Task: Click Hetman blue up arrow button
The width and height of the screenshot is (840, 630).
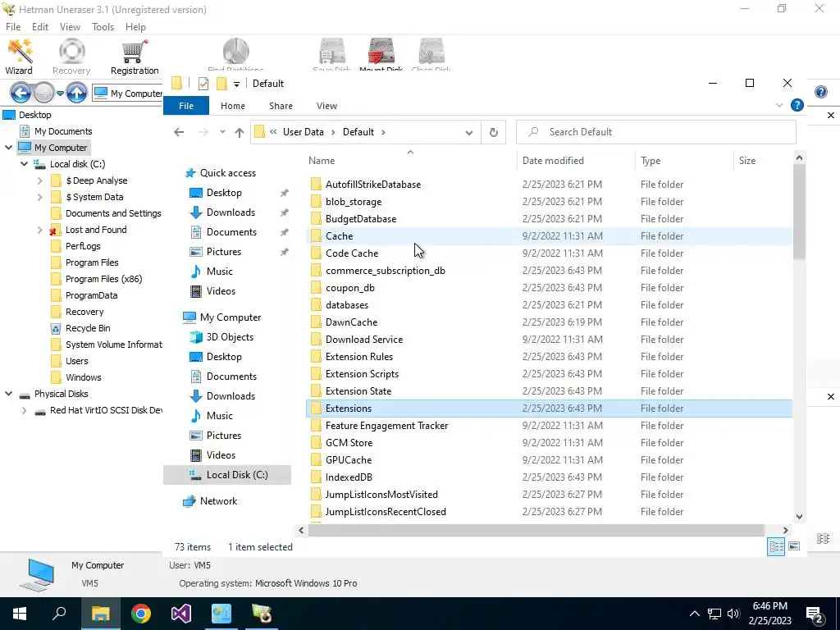Action: pos(76,94)
